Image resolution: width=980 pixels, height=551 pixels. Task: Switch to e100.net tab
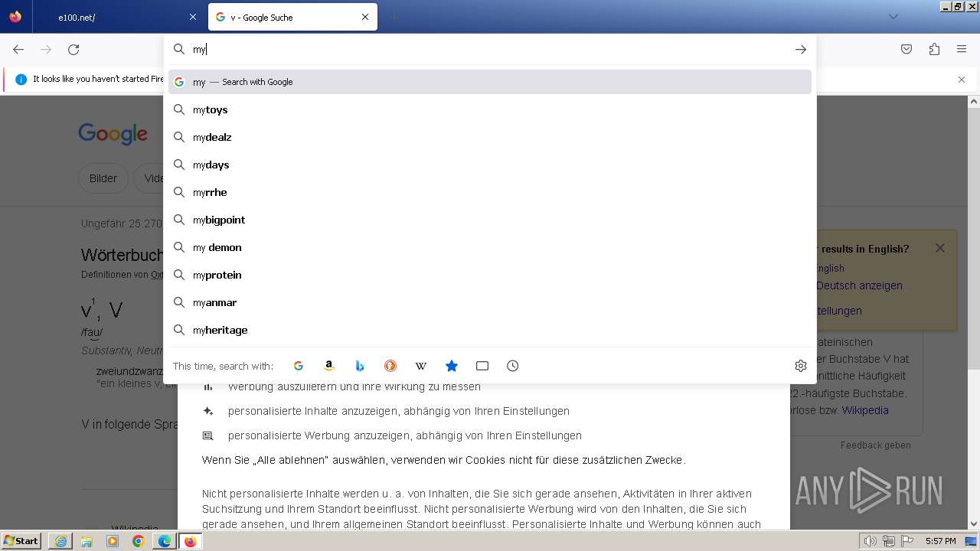click(119, 17)
